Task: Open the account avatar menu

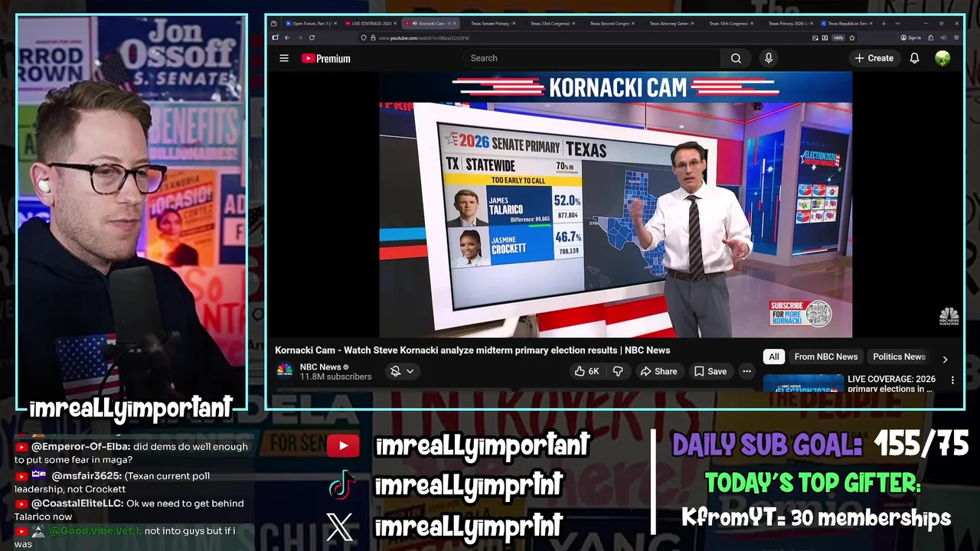Action: click(942, 58)
